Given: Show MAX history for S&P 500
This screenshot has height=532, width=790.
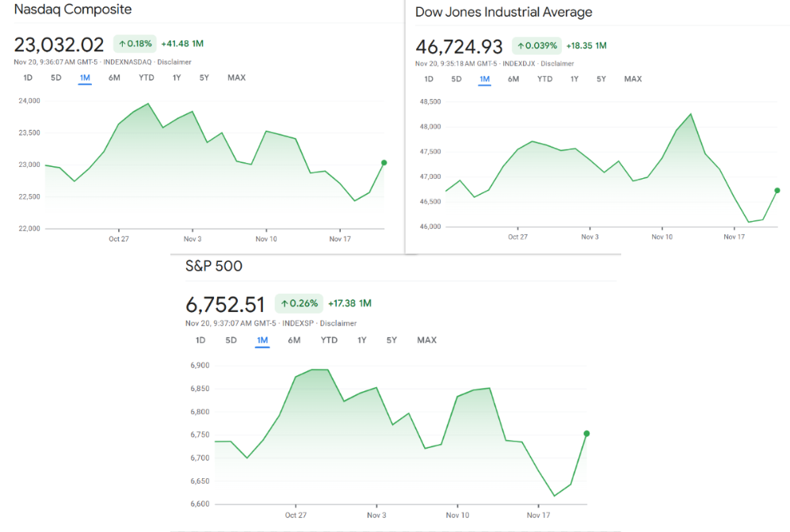Looking at the screenshot, I should coord(426,340).
